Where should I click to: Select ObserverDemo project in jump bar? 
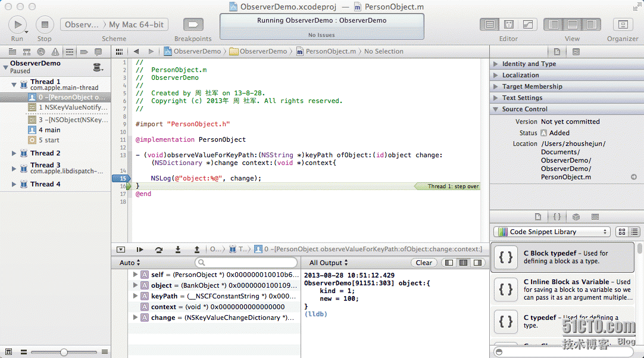[192, 51]
